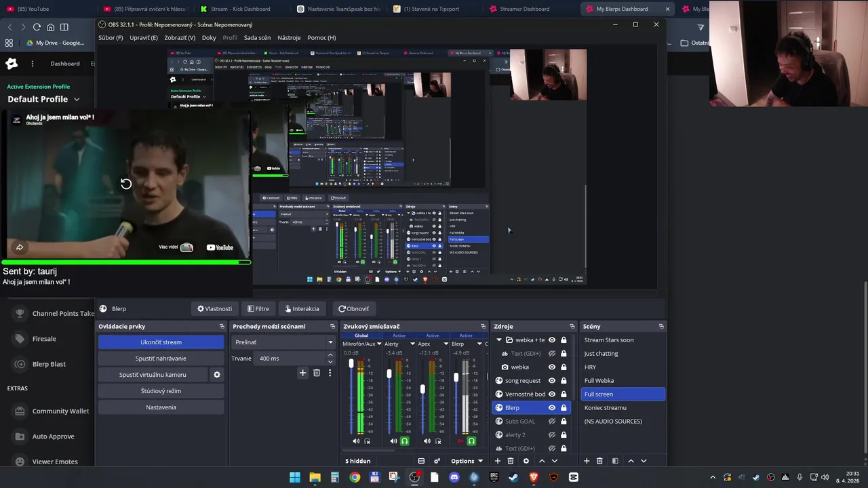Open the mixer Options dropdown
Viewport: 868px width, 488px height.
[467, 461]
